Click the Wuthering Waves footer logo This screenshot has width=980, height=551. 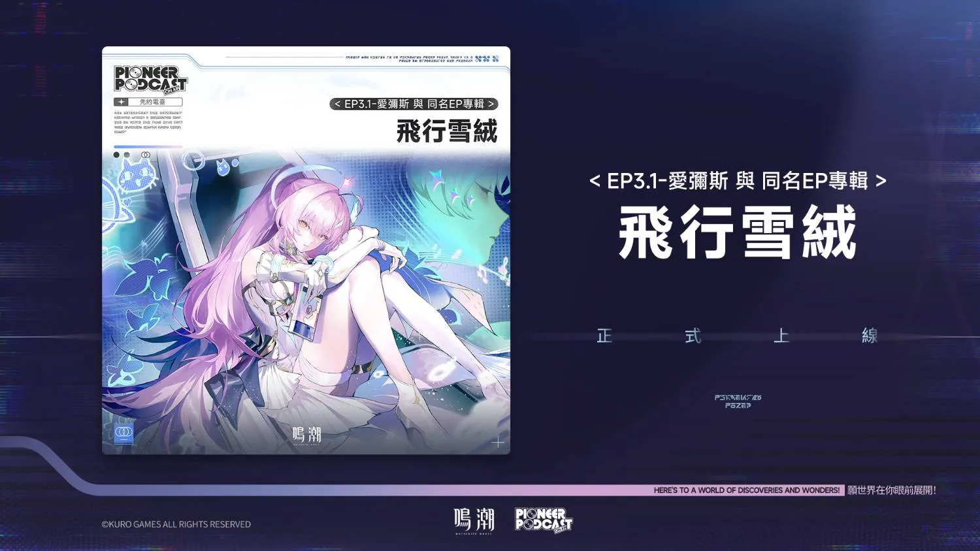click(x=474, y=520)
